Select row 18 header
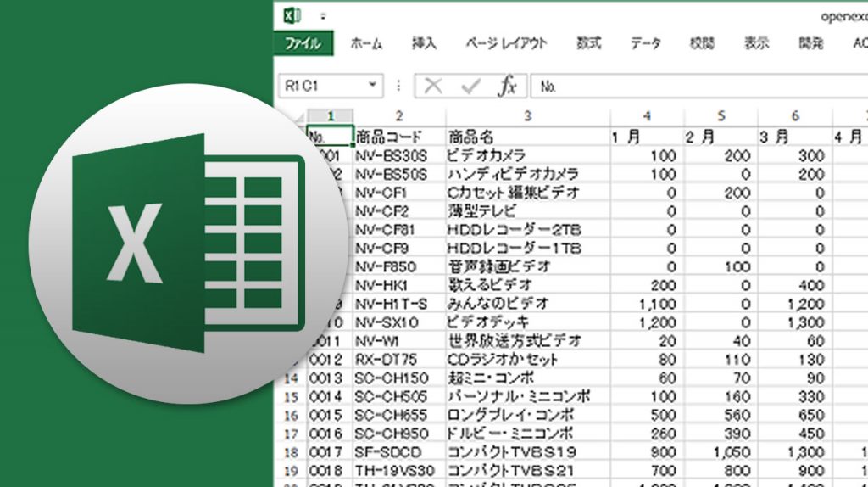This screenshot has width=868, height=487. 290,453
